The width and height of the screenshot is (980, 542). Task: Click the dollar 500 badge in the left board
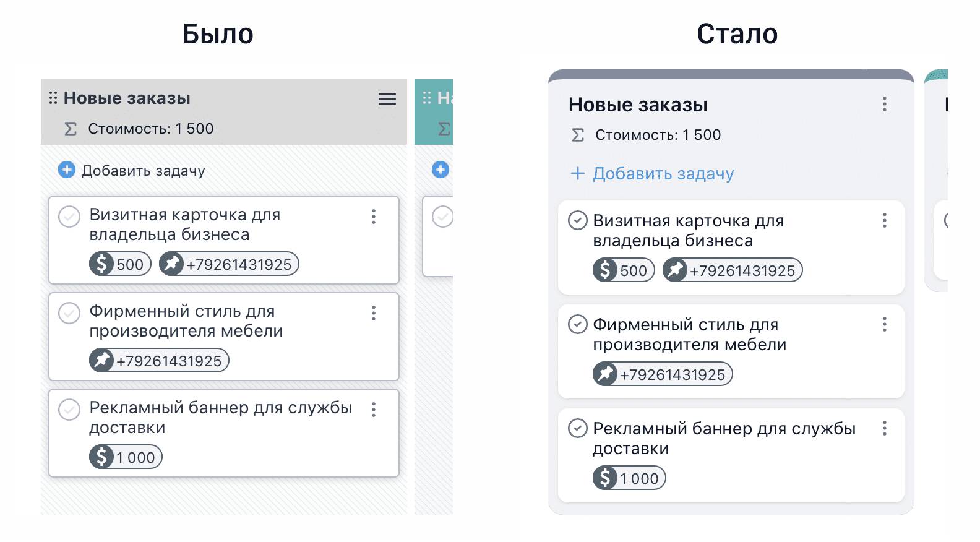tap(120, 264)
